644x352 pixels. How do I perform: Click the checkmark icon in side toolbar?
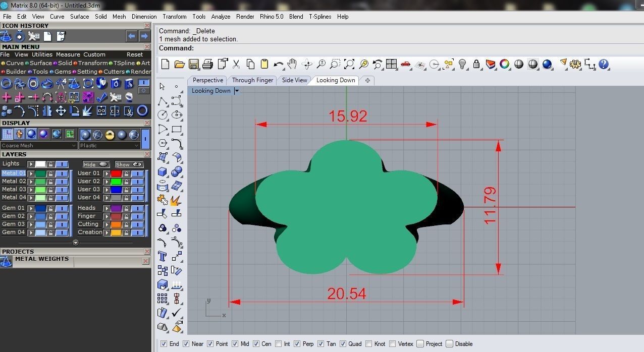pyautogui.click(x=177, y=313)
